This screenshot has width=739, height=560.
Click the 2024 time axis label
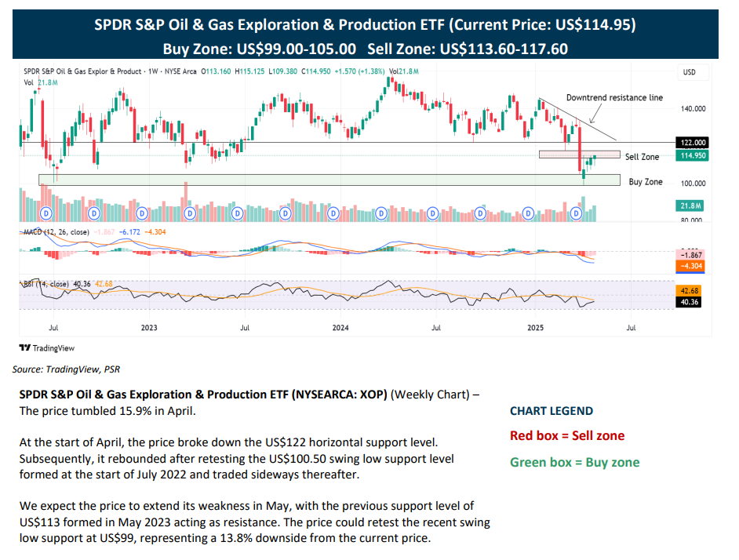340,328
